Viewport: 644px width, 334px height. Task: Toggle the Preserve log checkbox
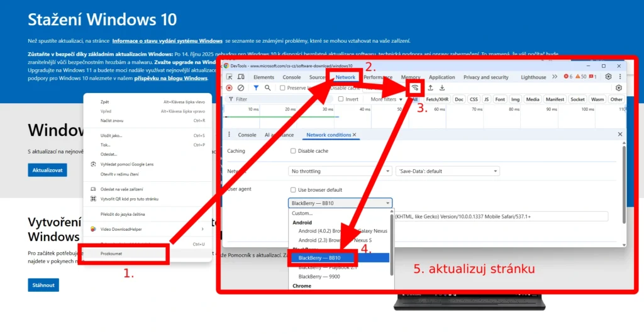coord(282,88)
